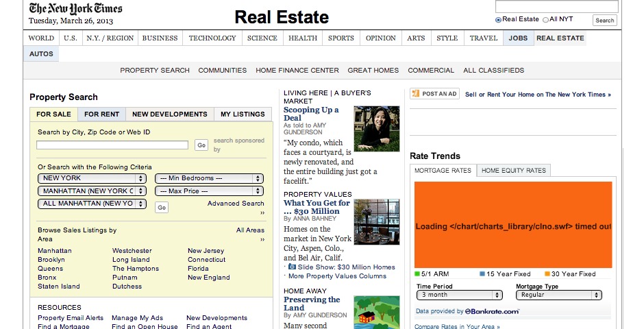Click the site search box at top right
This screenshot has height=329, width=644.
[x=556, y=7]
